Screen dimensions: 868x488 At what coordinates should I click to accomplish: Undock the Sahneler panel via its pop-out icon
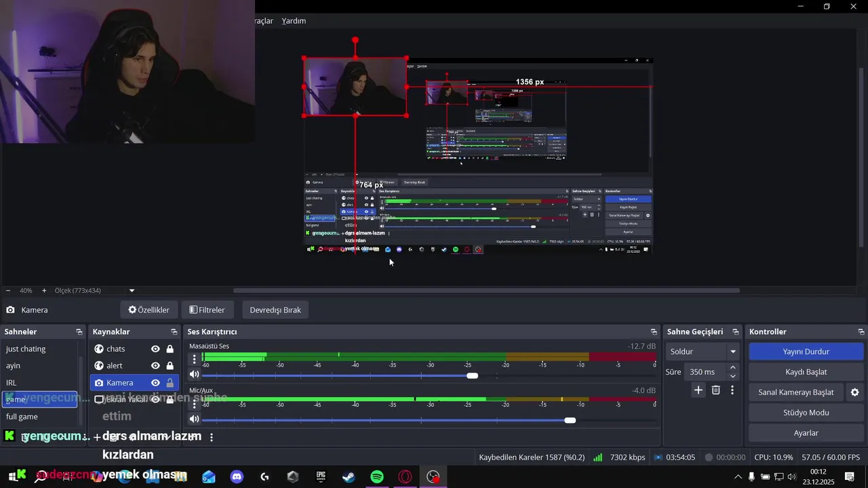tap(79, 332)
